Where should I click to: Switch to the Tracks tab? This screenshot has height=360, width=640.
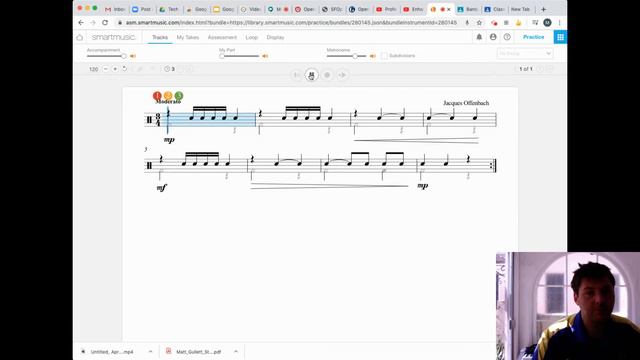click(x=160, y=37)
